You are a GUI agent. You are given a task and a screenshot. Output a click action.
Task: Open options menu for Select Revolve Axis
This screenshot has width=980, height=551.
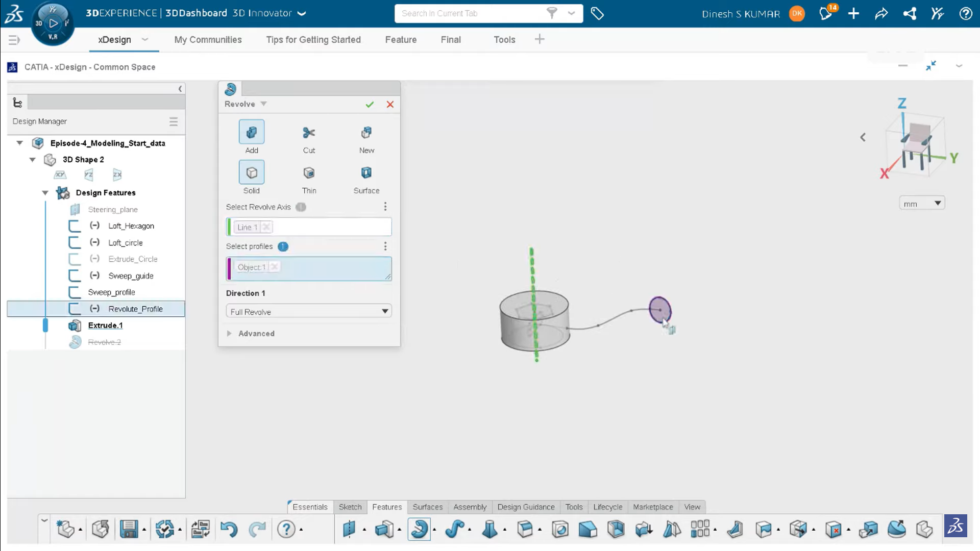point(385,207)
